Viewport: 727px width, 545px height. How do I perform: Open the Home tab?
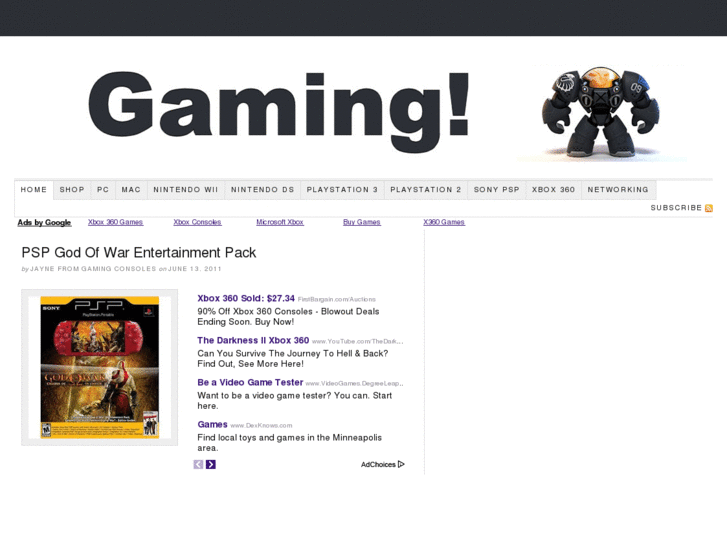pyautogui.click(x=34, y=190)
